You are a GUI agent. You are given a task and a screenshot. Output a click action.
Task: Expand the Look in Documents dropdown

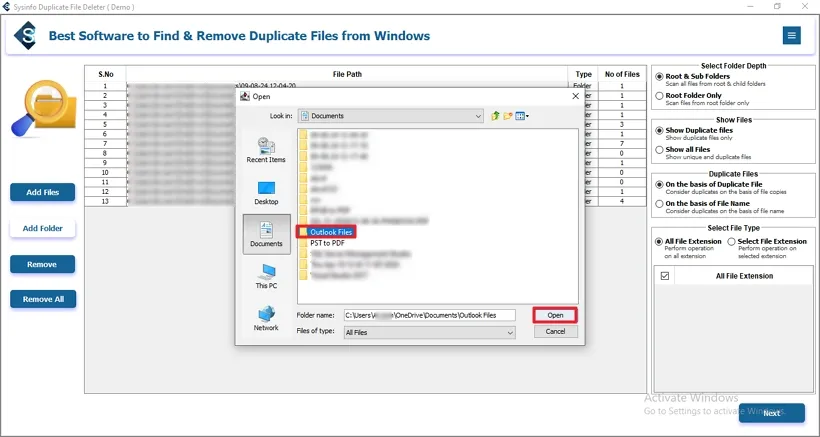(x=391, y=116)
